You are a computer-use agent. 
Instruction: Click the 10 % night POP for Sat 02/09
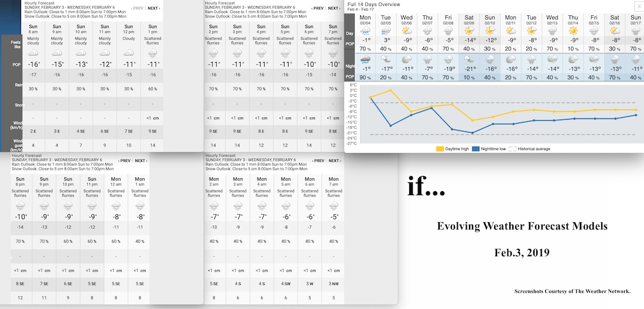click(x=469, y=77)
